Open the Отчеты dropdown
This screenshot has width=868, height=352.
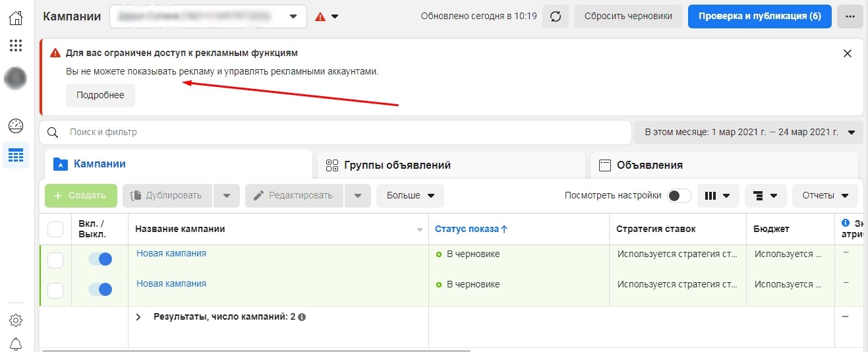tap(825, 196)
